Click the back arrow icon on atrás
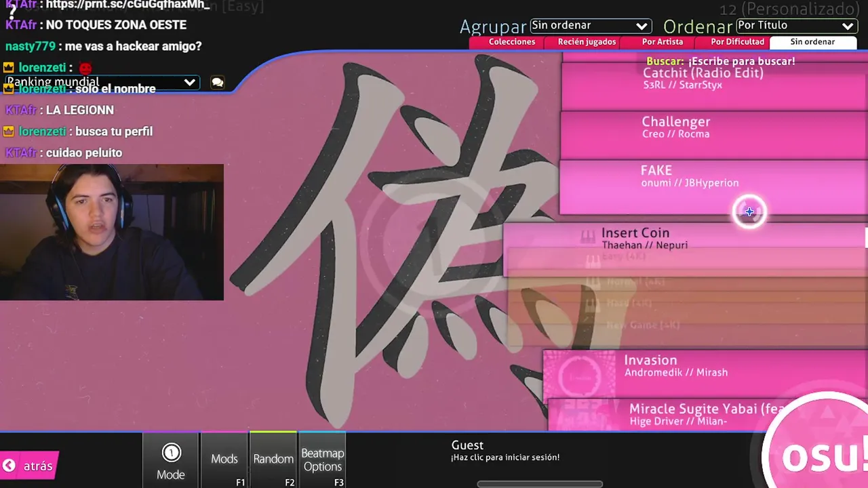Viewport: 868px width, 488px height. tap(9, 466)
